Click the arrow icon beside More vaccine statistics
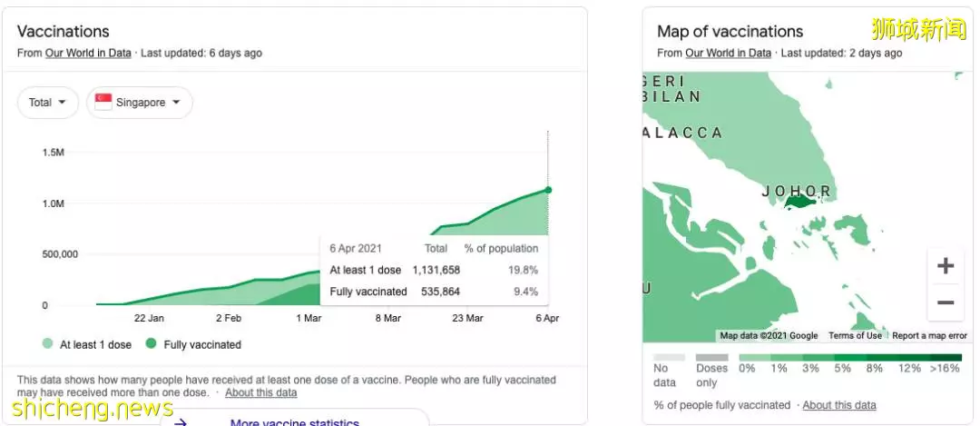Screen dimensions: 980x426 pyautogui.click(x=181, y=422)
